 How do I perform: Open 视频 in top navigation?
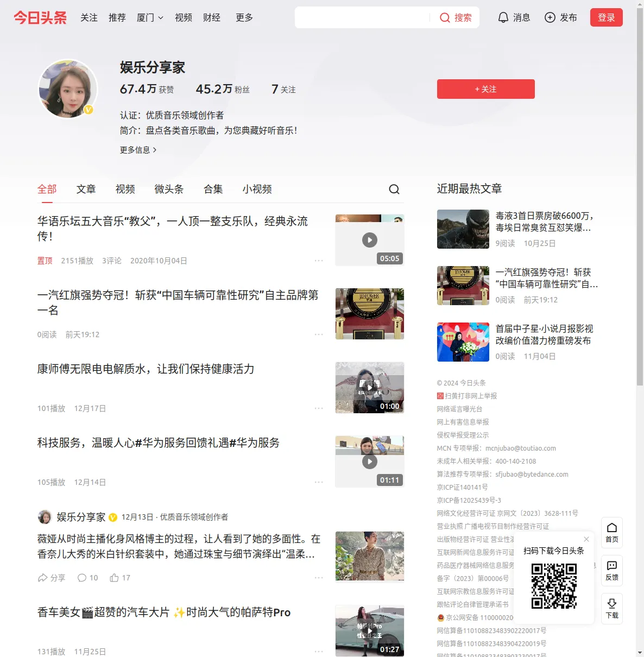(x=184, y=17)
